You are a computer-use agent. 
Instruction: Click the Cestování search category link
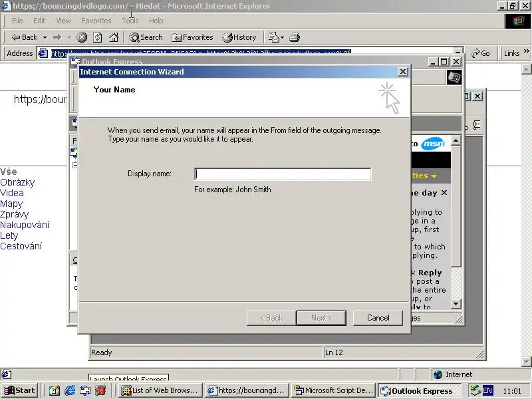[x=21, y=246]
